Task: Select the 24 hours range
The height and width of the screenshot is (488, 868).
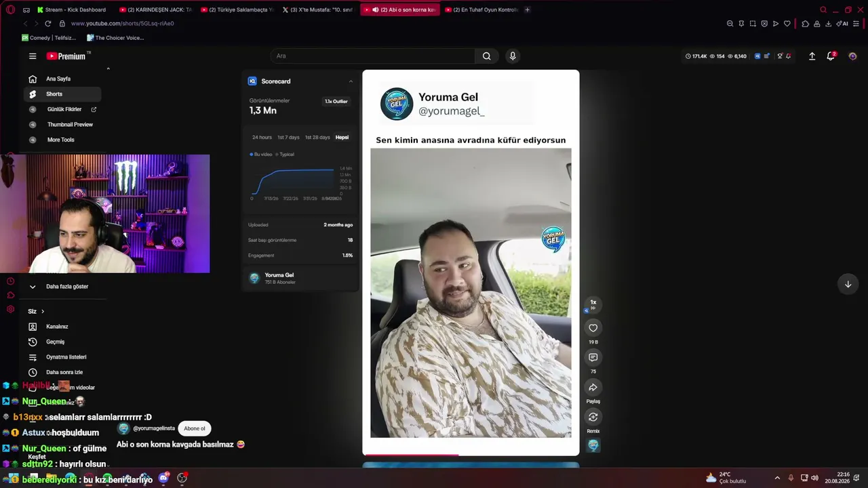Action: pyautogui.click(x=262, y=138)
